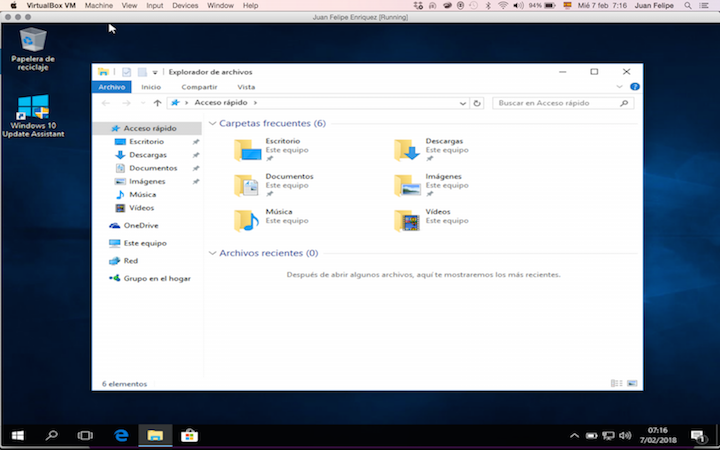Click the Task View taskbar icon
Viewport: 720px width, 450px height.
coord(85,435)
